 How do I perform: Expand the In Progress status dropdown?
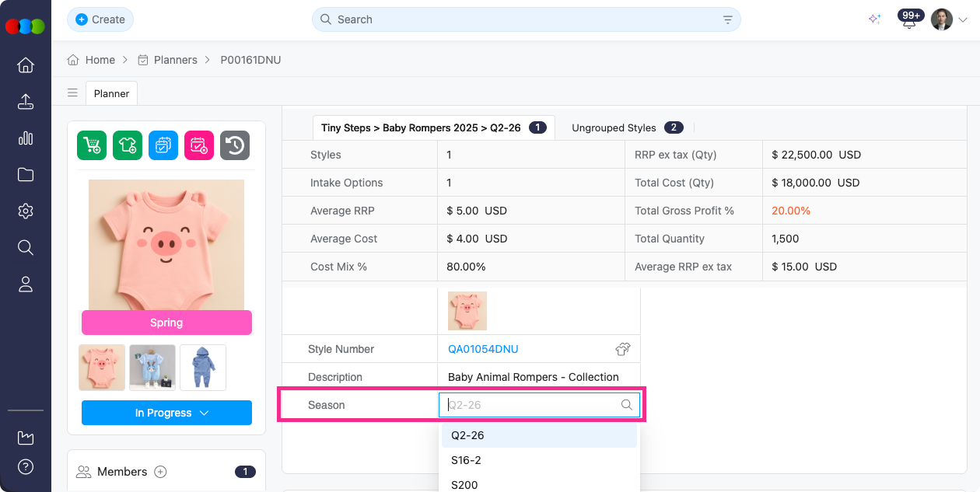[x=166, y=413]
